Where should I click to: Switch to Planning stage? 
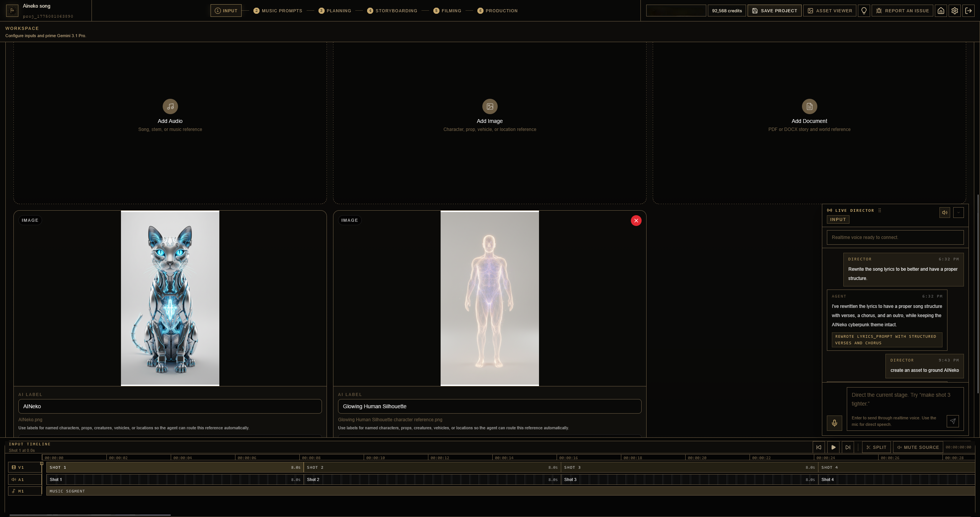[335, 11]
